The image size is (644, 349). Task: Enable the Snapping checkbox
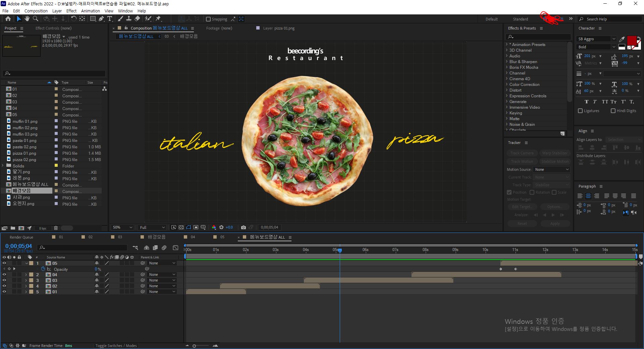click(x=208, y=19)
